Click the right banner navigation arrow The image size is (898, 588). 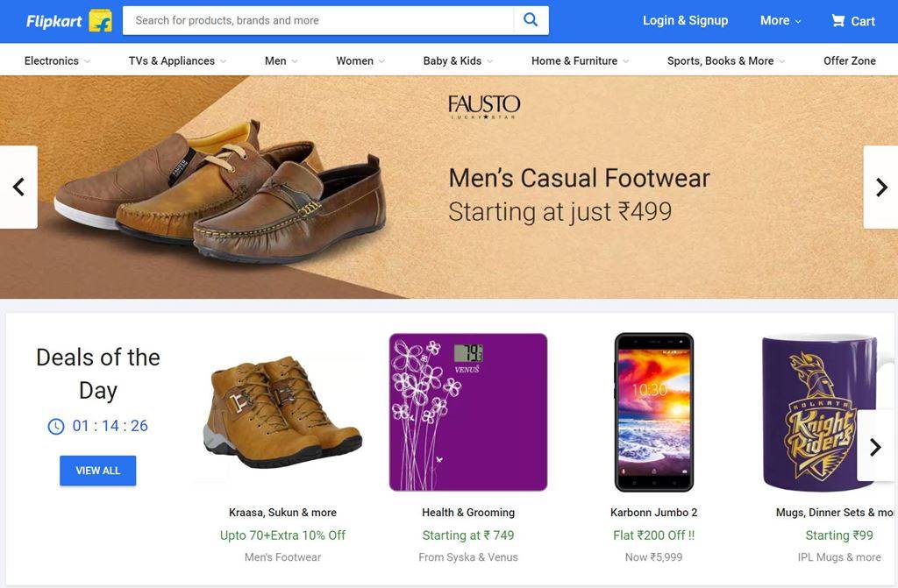pos(881,187)
